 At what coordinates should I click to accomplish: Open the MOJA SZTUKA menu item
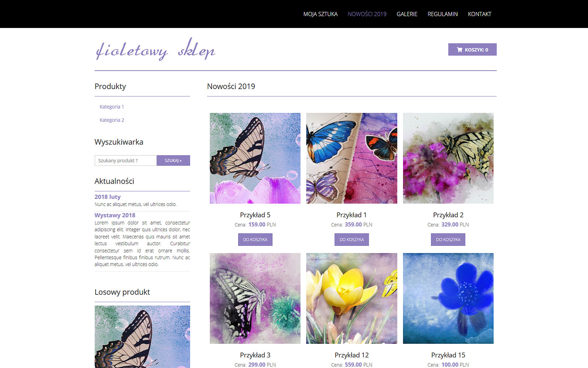320,14
